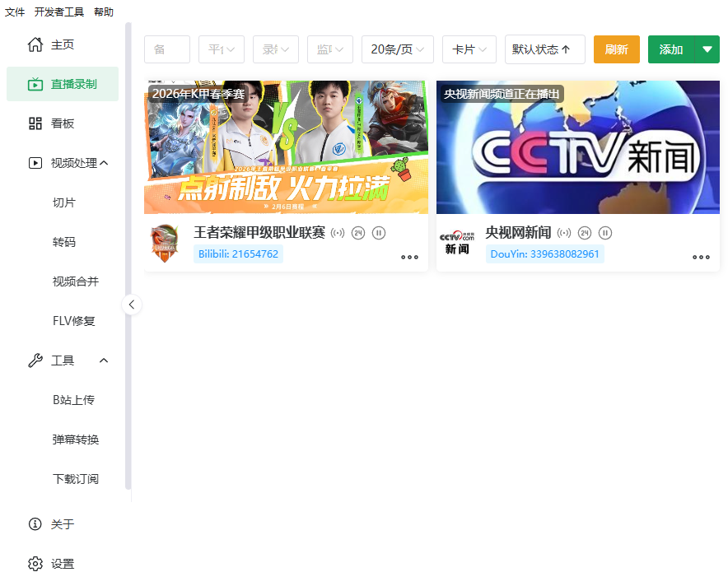Open the 卡片 view mode dropdown

pos(469,49)
